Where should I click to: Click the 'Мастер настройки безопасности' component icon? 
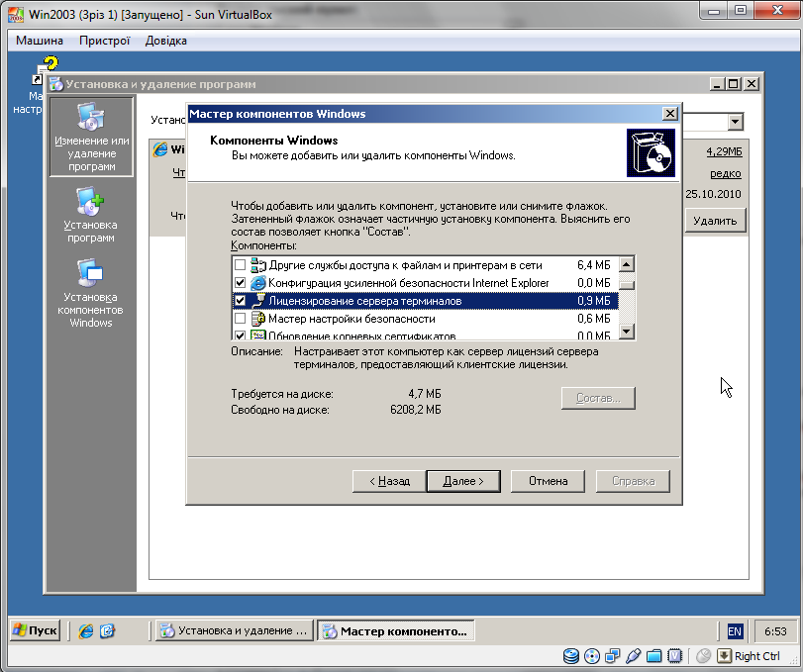[258, 319]
